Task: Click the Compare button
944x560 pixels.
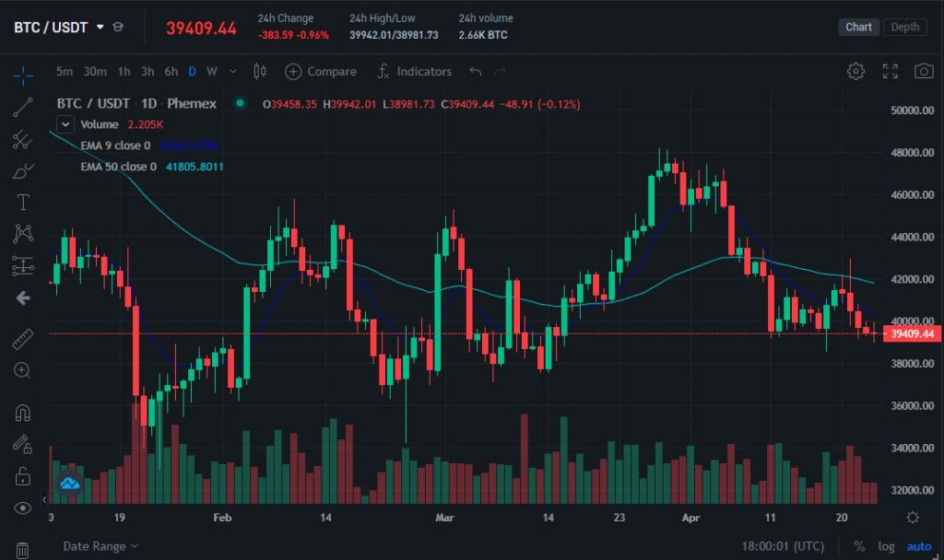Action: tap(320, 71)
